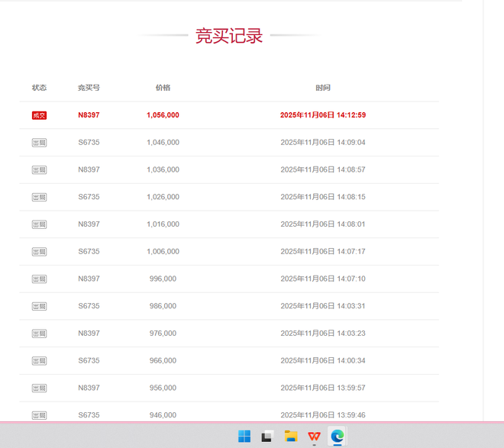
Task: Click the 状态 column header
Action: 39,88
